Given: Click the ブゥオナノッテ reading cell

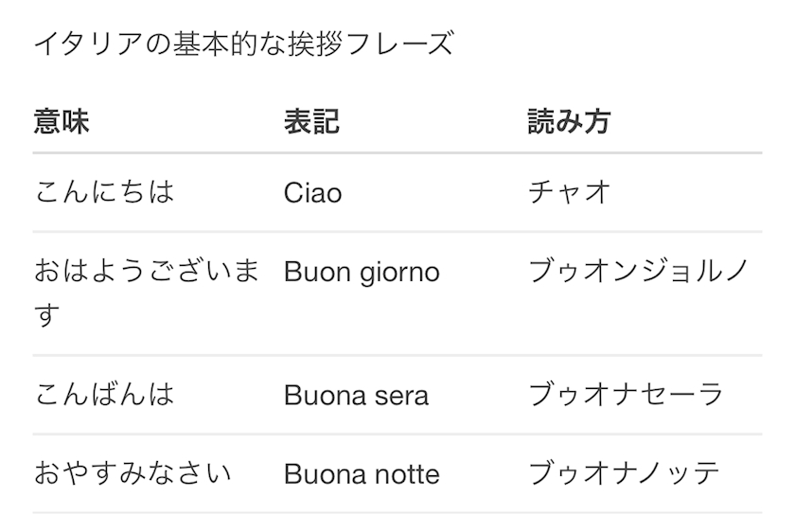Looking at the screenshot, I should 625,473.
